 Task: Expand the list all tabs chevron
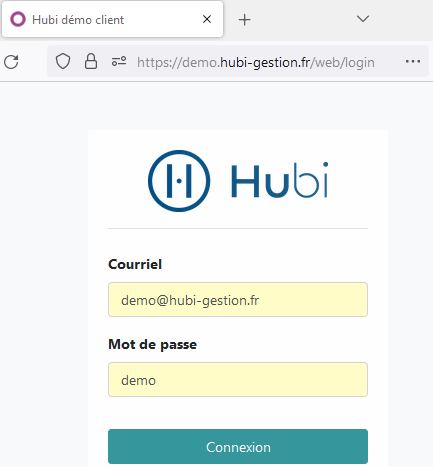[363, 19]
